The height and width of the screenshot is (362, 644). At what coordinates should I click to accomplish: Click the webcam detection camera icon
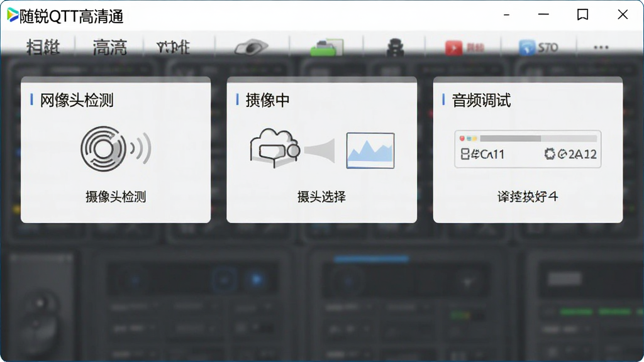click(x=116, y=148)
